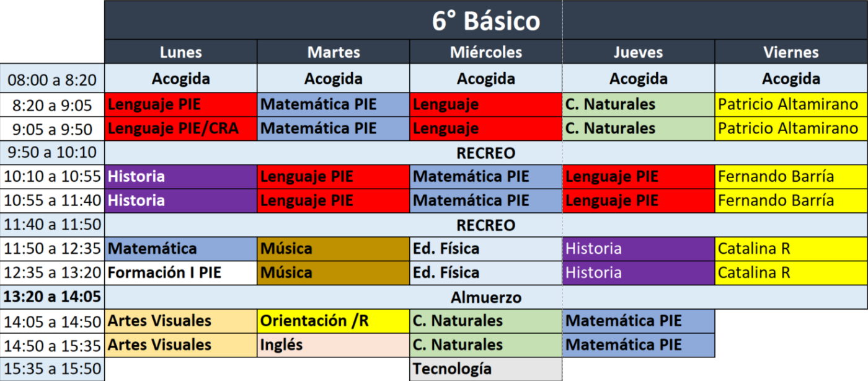
Task: Select the Jueves column header
Action: [639, 53]
